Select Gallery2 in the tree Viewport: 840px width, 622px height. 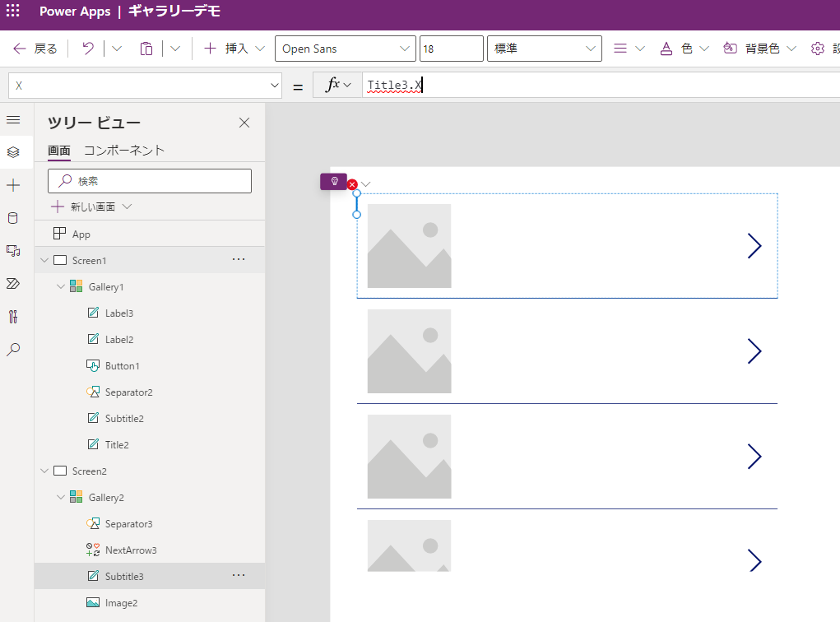(x=106, y=497)
